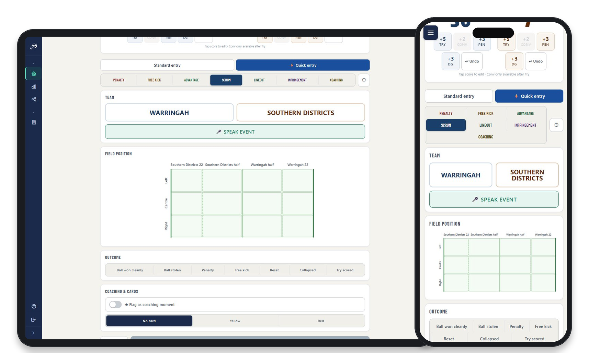The height and width of the screenshot is (364, 589).
Task: Open the building organisation icon in sidebar
Action: pos(34,122)
